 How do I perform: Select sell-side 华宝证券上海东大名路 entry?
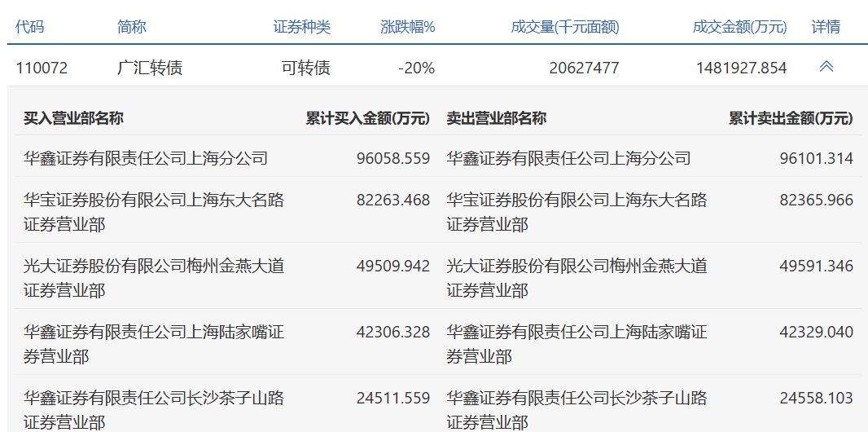coord(576,211)
